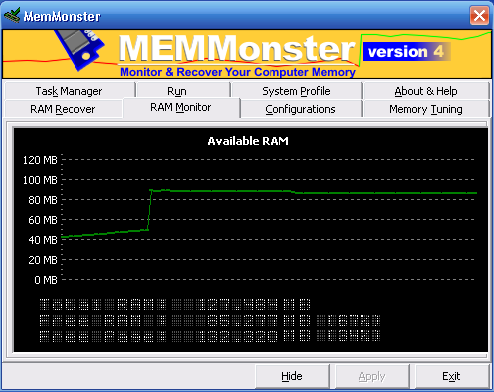Switch to the Memory Tuning tab
This screenshot has width=494, height=392.
pos(426,109)
